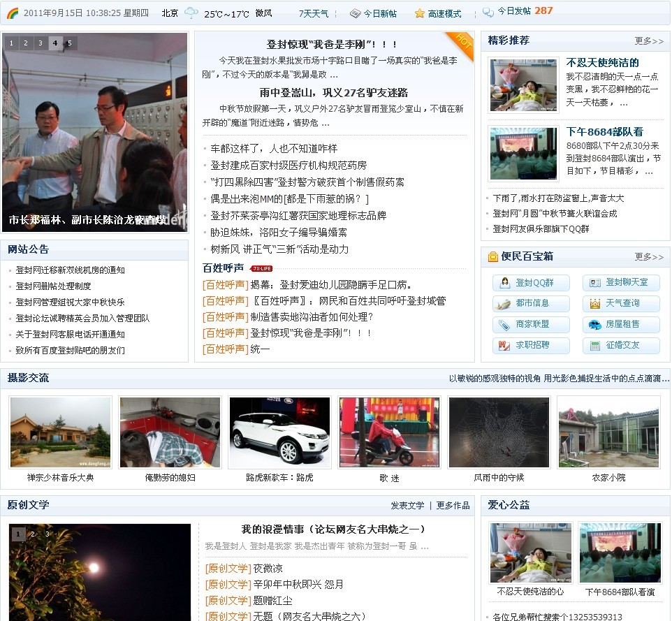Open the 农家小院 photo thumbnail

608,432
